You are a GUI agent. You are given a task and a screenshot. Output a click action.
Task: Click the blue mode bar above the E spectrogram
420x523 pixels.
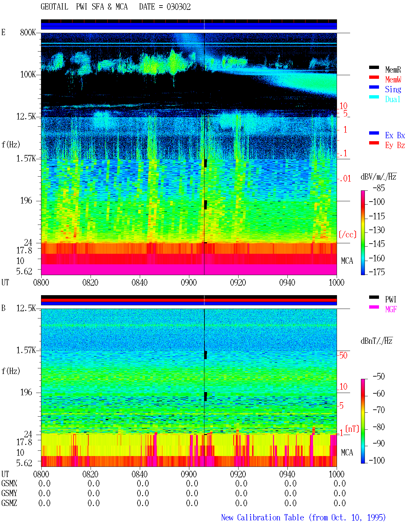[x=189, y=26]
